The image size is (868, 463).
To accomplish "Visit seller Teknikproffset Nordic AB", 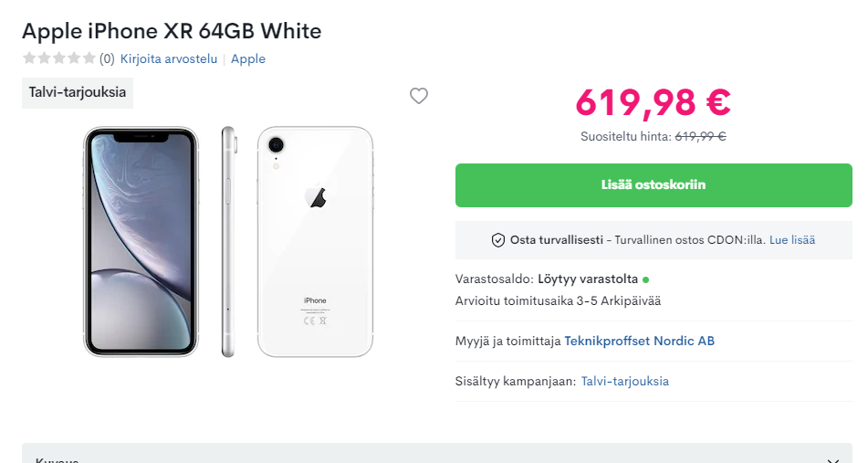I will (640, 341).
